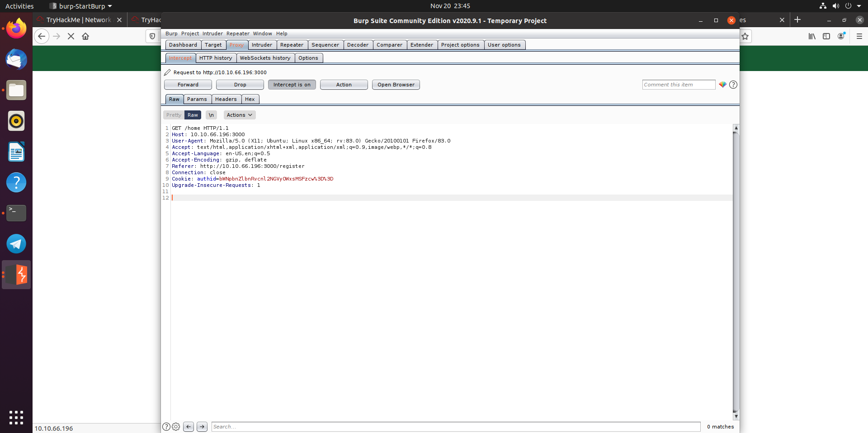The image size is (868, 433).
Task: Click the Search field at the bottom
Action: pyautogui.click(x=456, y=427)
